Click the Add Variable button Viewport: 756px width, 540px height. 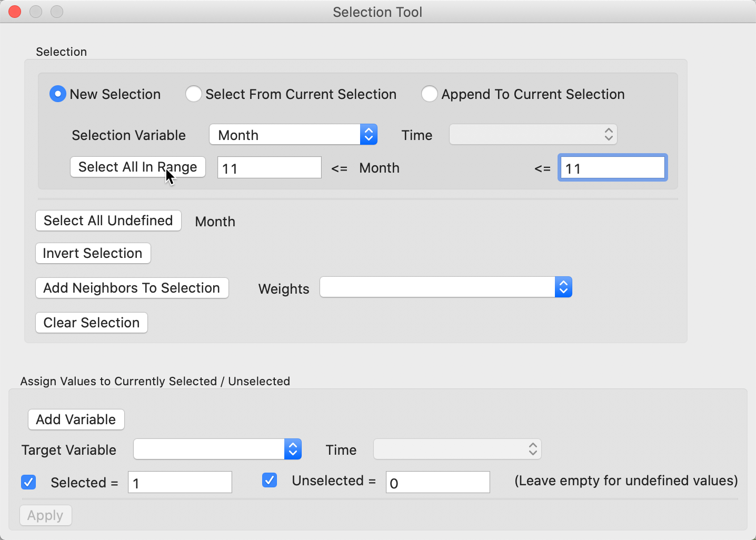click(76, 419)
